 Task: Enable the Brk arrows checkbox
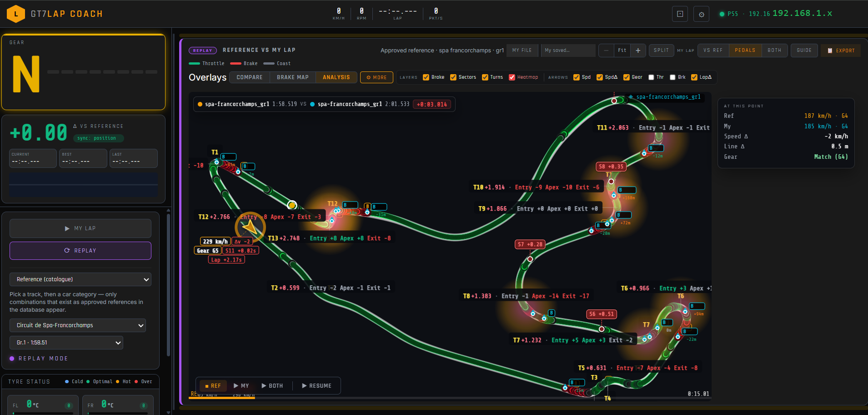[672, 77]
